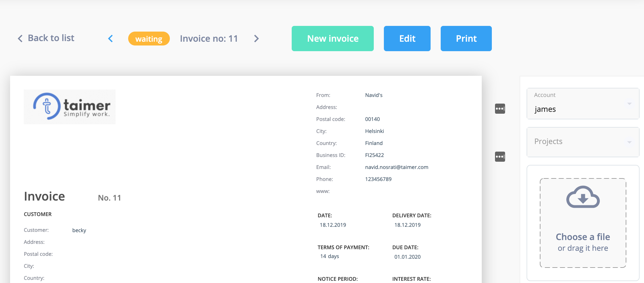Viewport: 644px width, 283px height.
Task: Click the date value under DATE label
Action: pos(333,225)
